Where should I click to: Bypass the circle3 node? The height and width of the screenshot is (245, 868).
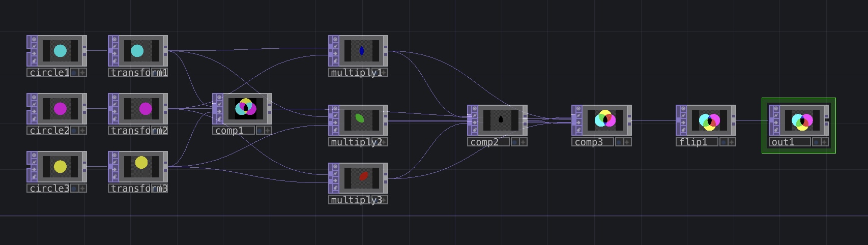point(34,169)
